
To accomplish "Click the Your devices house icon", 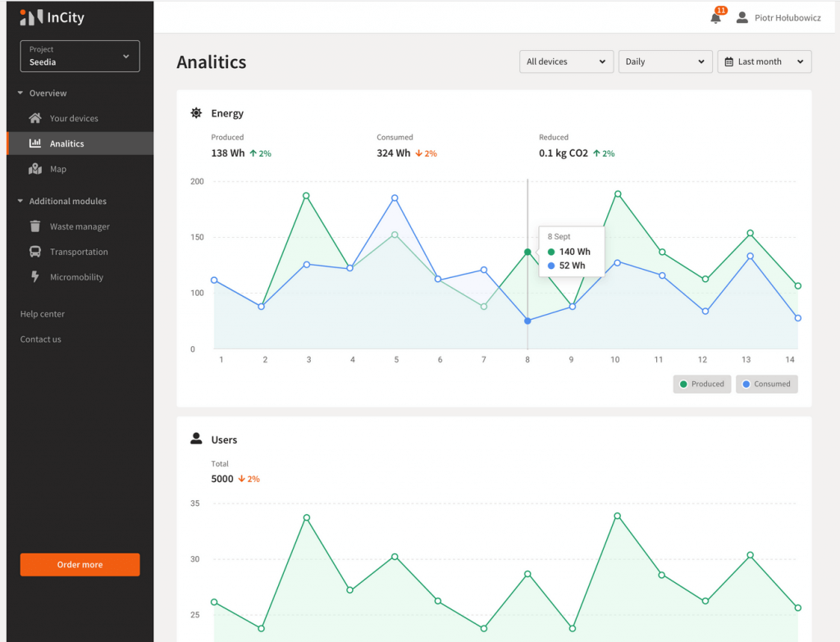I will click(x=35, y=118).
